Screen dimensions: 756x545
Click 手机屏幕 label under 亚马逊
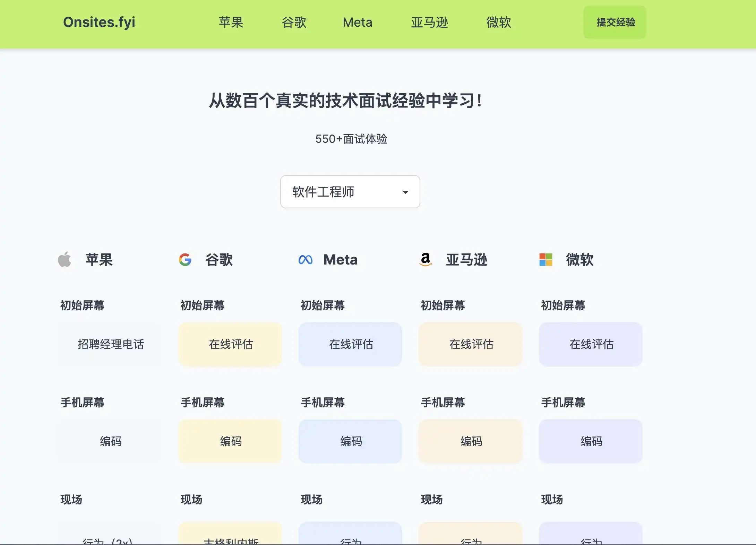click(x=443, y=403)
